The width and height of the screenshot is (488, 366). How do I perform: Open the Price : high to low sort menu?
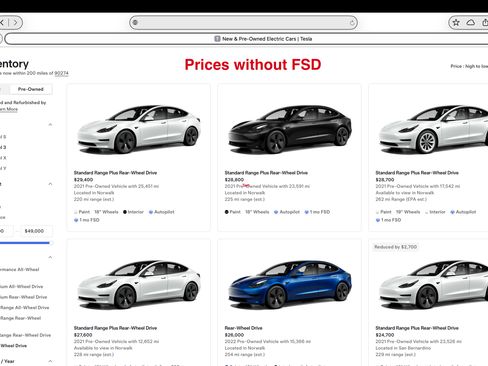469,66
